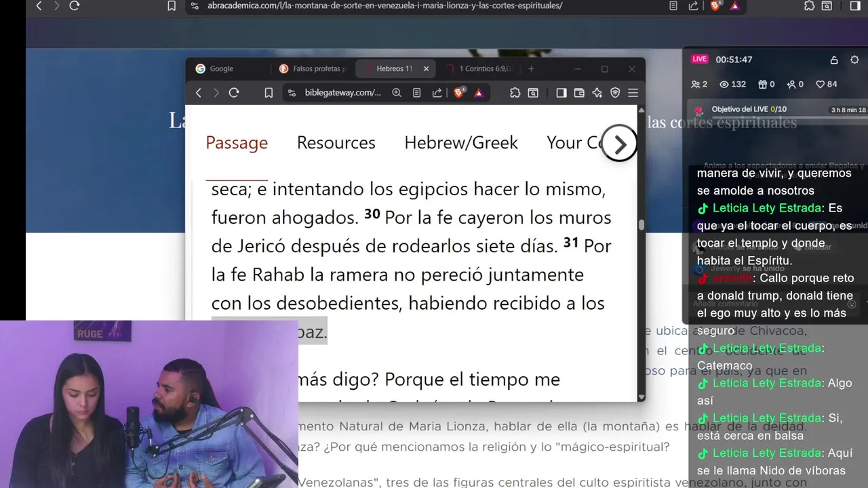Switch to the Falsos profetas tab

point(312,68)
